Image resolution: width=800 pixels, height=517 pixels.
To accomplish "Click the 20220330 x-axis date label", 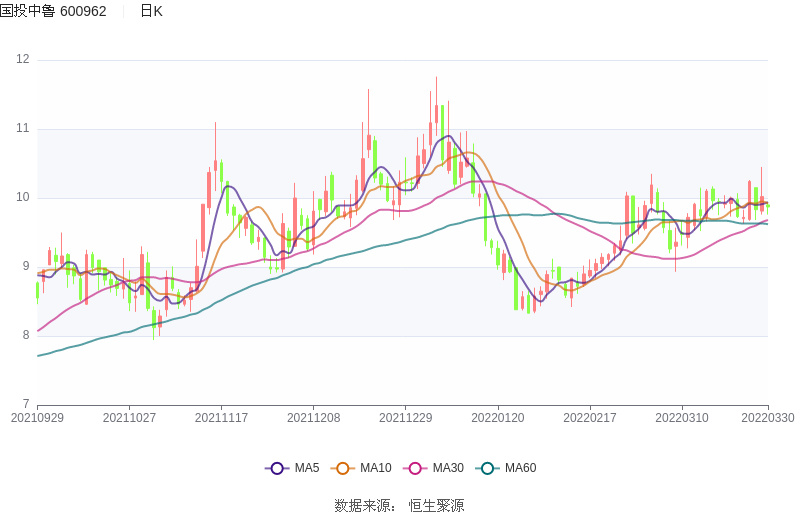I will tap(767, 418).
